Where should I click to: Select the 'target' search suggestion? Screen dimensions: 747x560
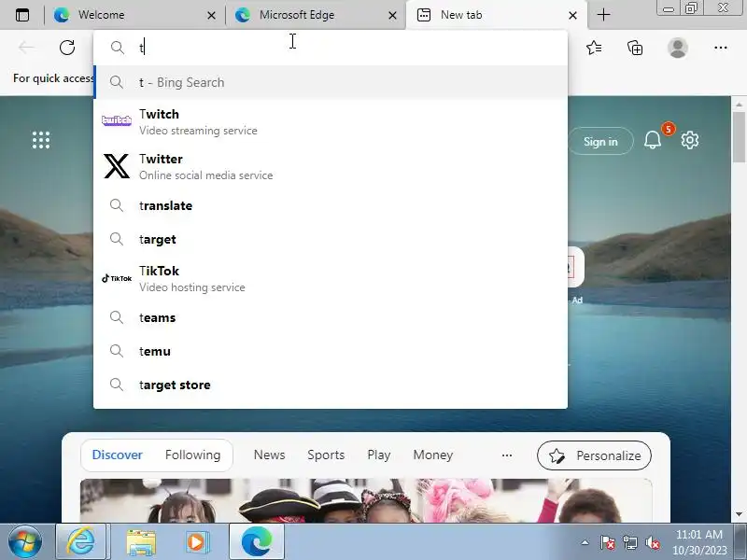pos(331,239)
